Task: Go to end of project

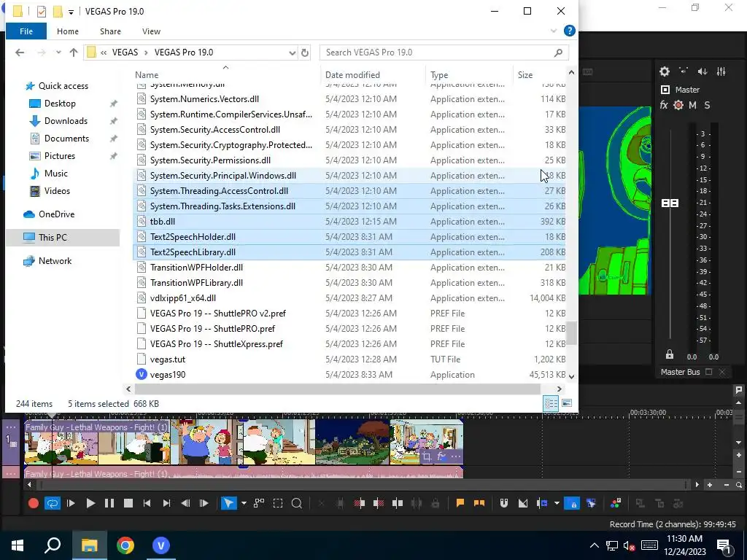Action: [x=166, y=503]
